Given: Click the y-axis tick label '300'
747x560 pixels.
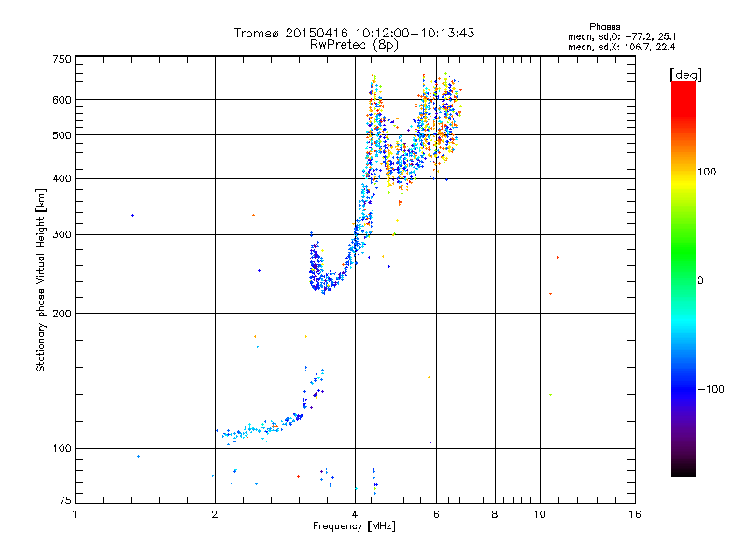Looking at the screenshot, I should tap(62, 234).
